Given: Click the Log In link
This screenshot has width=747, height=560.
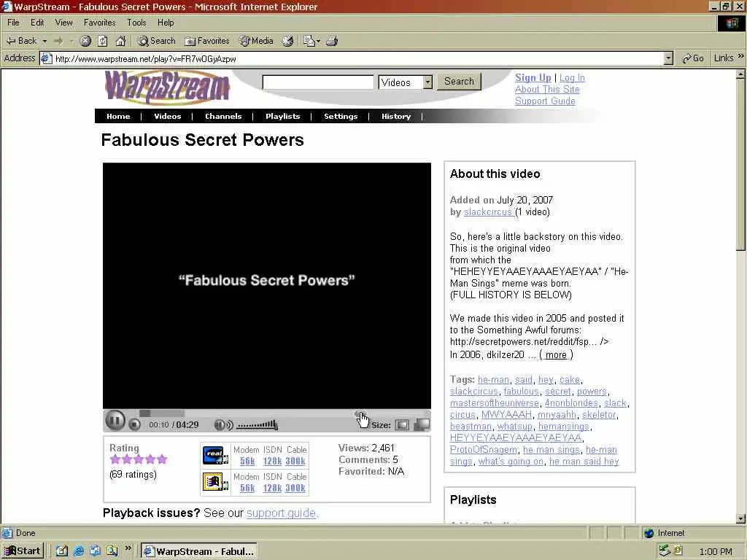Looking at the screenshot, I should coord(572,77).
